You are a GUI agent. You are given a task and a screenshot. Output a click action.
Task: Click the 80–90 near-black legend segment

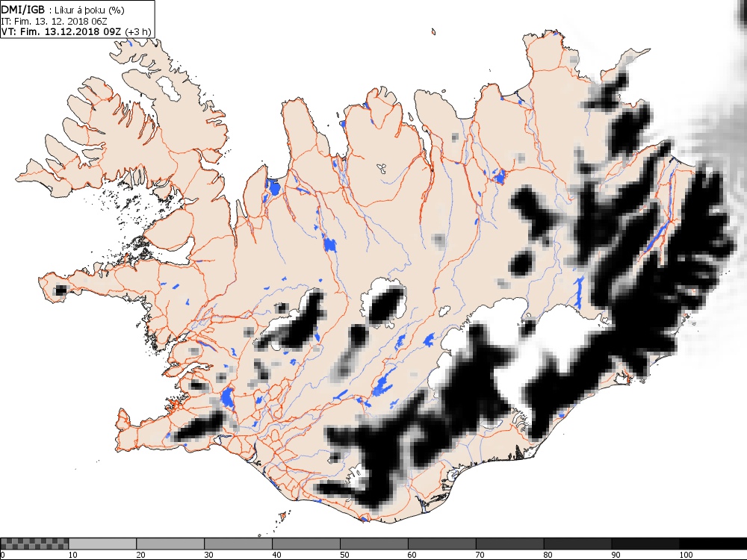(x=578, y=544)
